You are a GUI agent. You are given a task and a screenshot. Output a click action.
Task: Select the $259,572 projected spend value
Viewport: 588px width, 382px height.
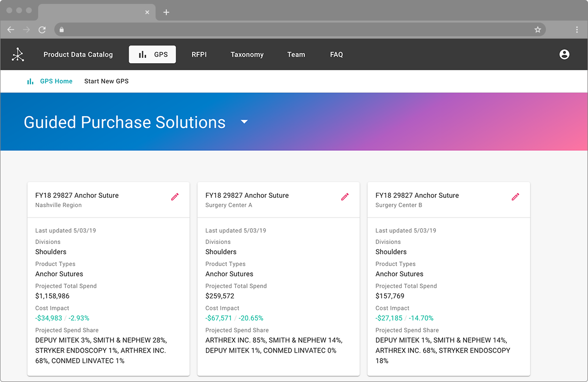pos(220,296)
